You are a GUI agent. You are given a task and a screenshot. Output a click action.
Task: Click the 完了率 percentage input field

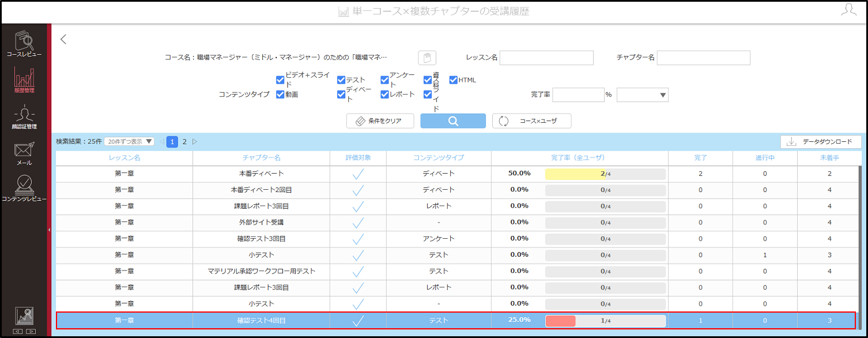coord(578,95)
